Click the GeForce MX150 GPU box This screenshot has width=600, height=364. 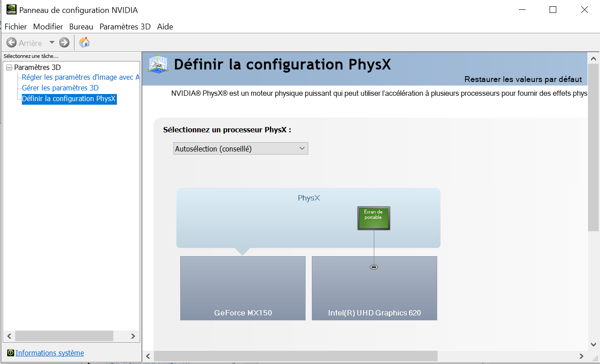click(x=243, y=288)
